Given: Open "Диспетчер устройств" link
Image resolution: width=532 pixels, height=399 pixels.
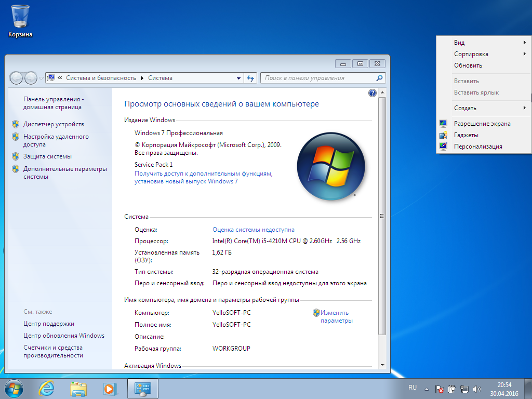Looking at the screenshot, I should (54, 124).
